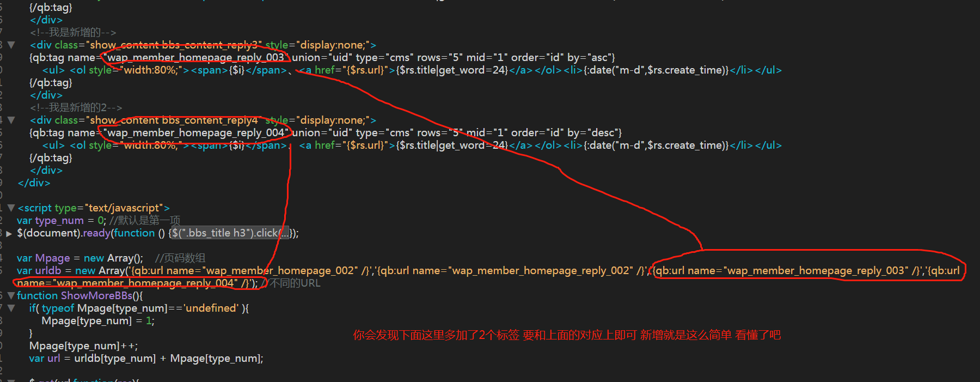Click the 默认是第一项 comment
The image size is (980, 382).
(145, 221)
